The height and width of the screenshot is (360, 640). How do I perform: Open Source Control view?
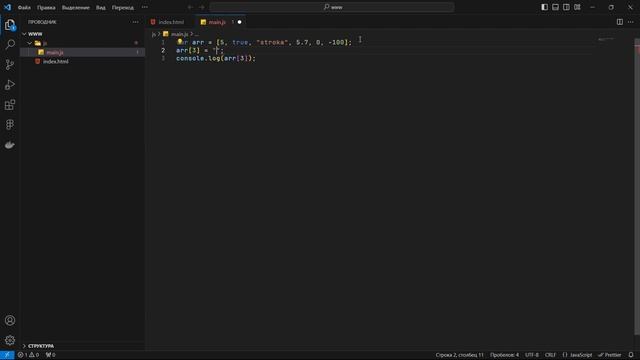coord(10,64)
